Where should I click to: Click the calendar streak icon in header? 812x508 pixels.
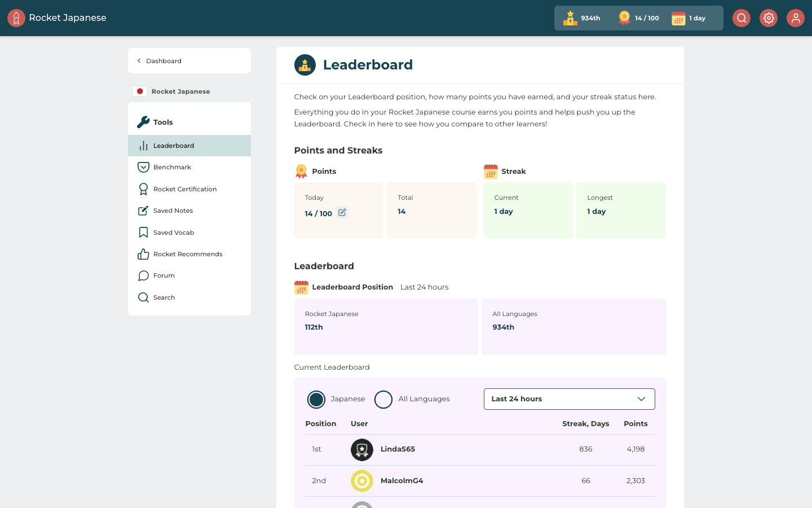tap(678, 18)
